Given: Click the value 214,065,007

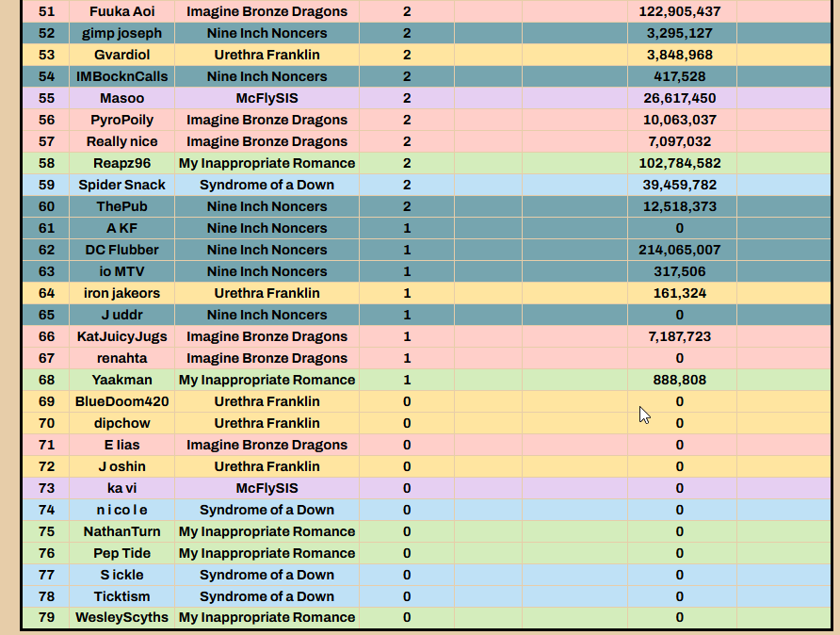Looking at the screenshot, I should [x=679, y=251].
